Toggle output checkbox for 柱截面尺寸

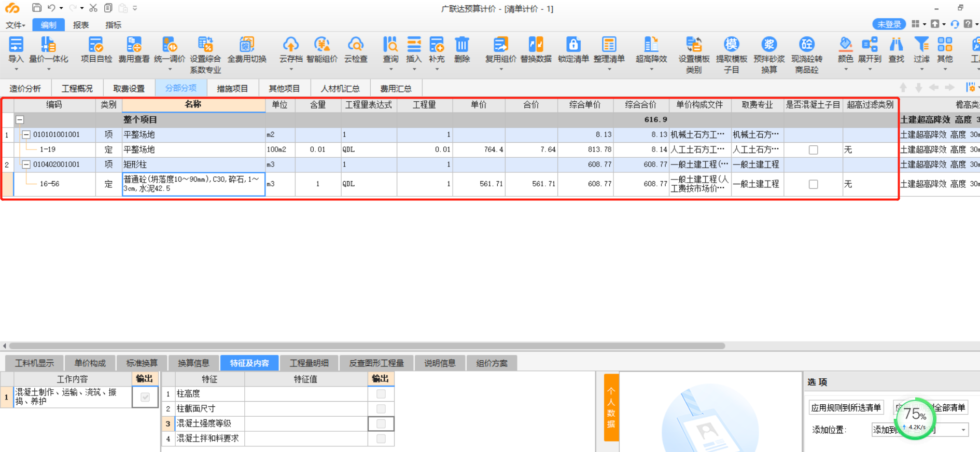pyautogui.click(x=381, y=409)
